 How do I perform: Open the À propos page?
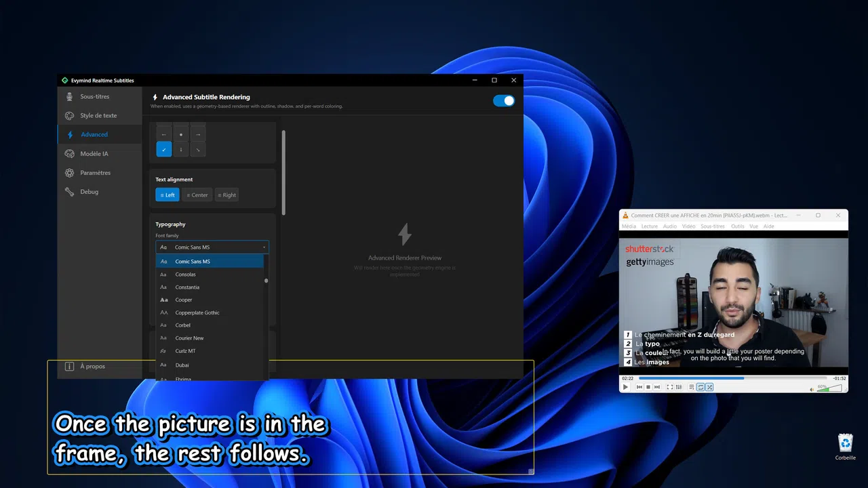100,366
